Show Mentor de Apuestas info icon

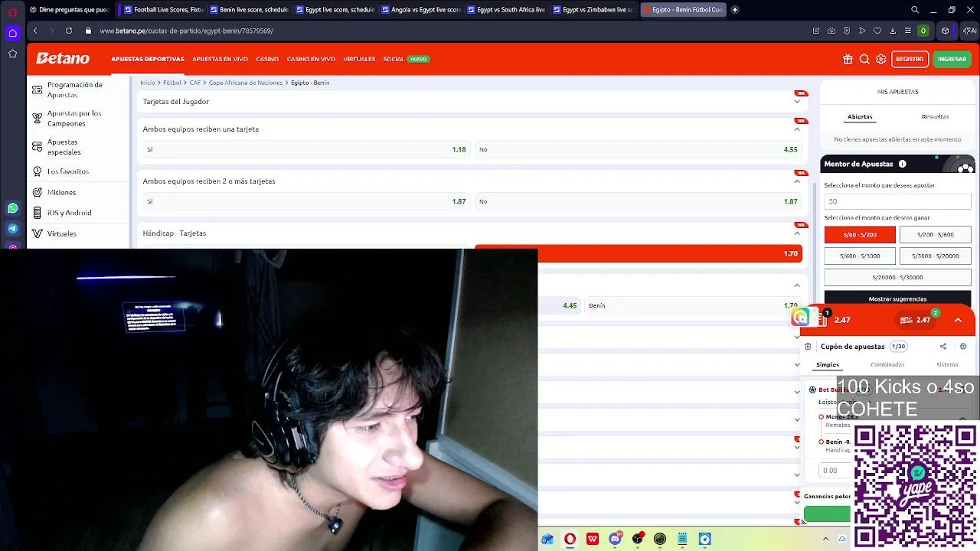click(x=903, y=164)
